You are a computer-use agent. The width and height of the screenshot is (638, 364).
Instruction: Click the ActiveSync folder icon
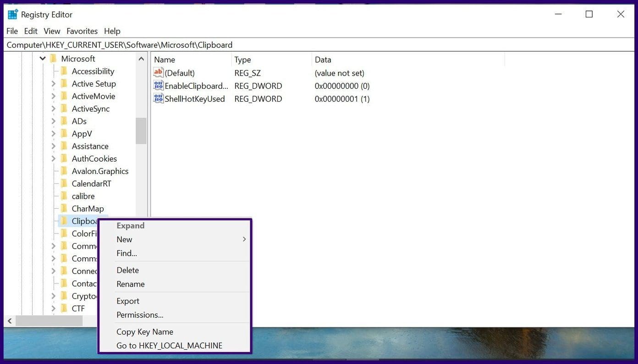[64, 109]
